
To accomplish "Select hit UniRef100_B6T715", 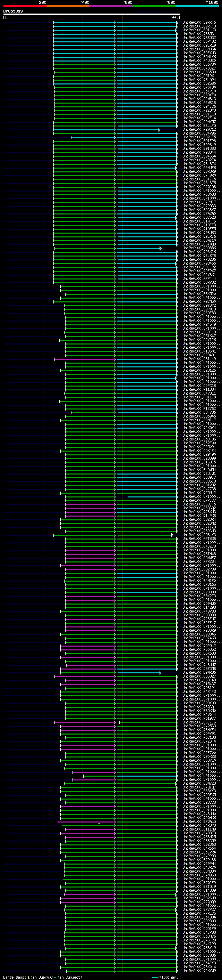I will [x=199, y=179].
